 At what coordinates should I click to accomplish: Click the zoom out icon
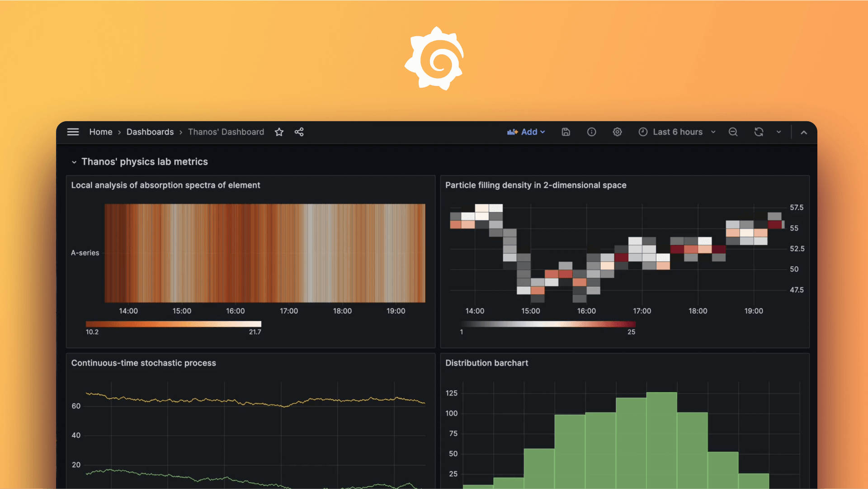coord(733,131)
